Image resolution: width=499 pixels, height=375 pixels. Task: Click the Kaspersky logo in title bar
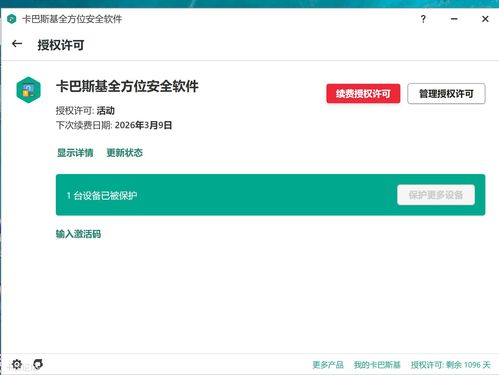12,19
